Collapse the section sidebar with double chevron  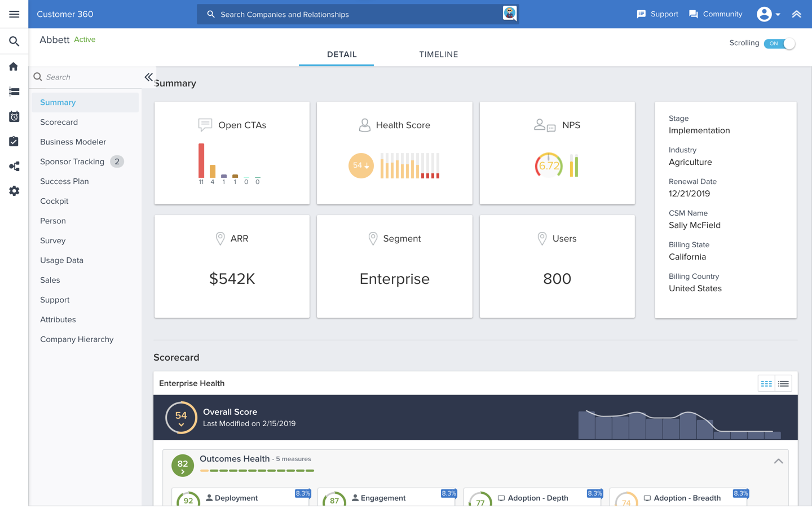pos(148,77)
